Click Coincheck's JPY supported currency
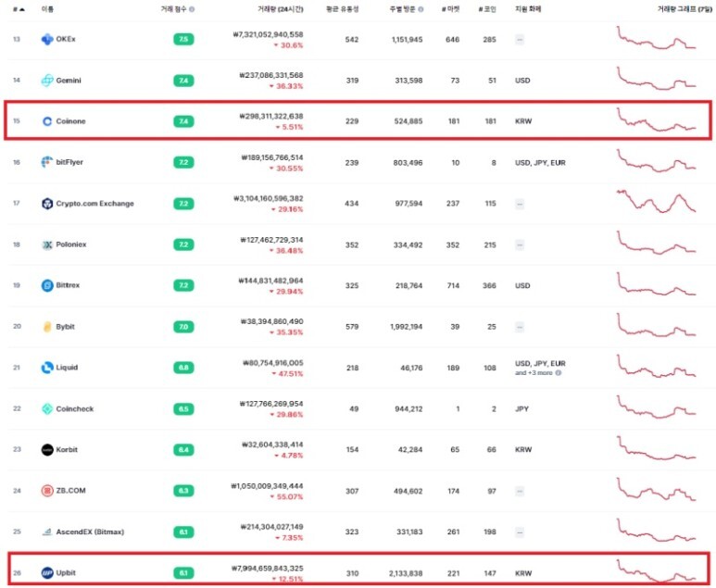 click(521, 409)
